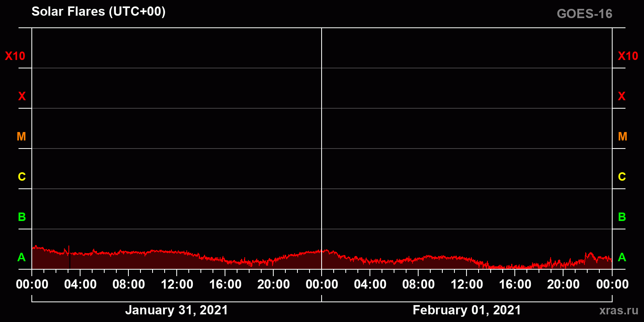Pick the orange M label on the left axis
The height and width of the screenshot is (322, 644).
(x=21, y=136)
